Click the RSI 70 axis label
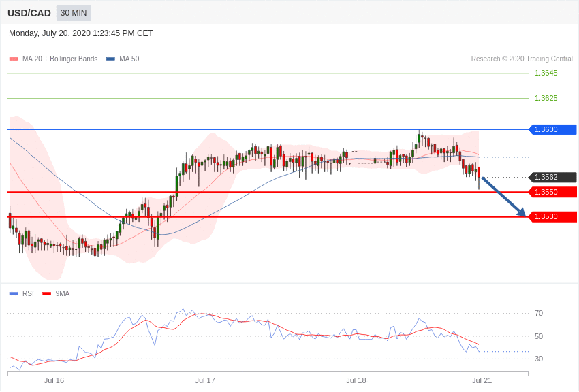This screenshot has height=392, width=579. click(x=539, y=313)
